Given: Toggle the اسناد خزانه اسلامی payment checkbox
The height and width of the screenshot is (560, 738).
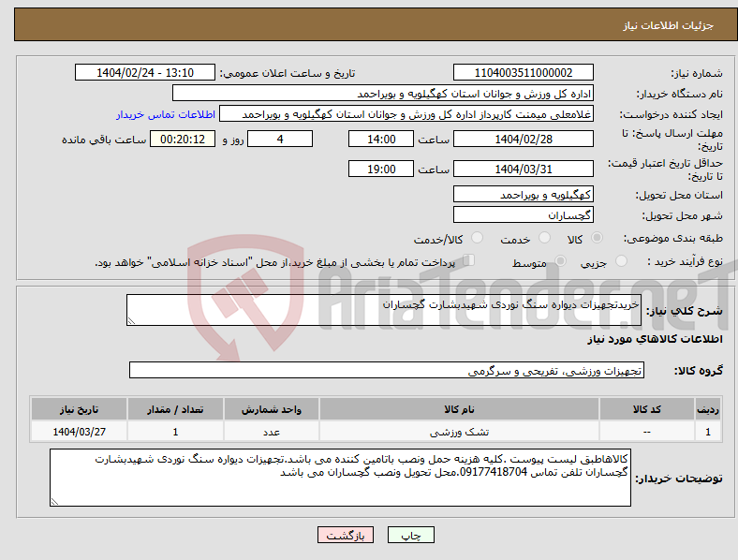Looking at the screenshot, I should pos(469,260).
